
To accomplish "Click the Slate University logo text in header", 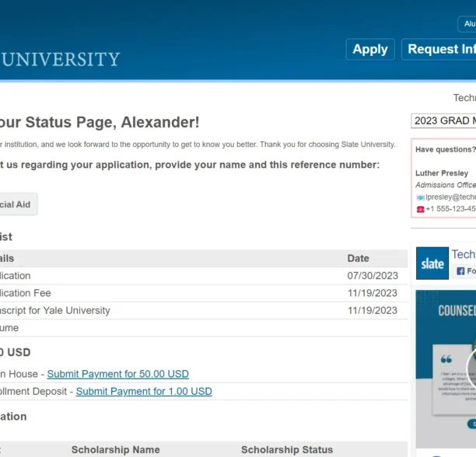I will 60,59.
